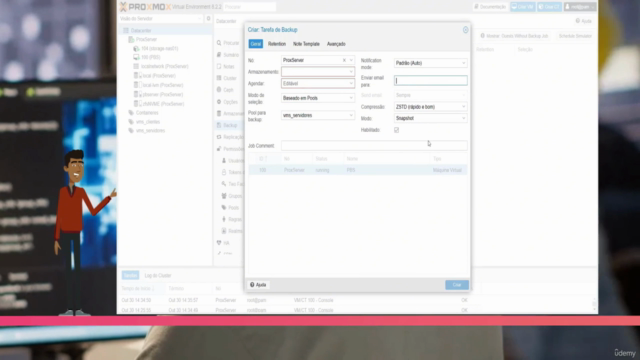Viewport: 640px width, 360px height.
Task: Open the Procurar section in the Datacenter menu
Action: pos(231,43)
